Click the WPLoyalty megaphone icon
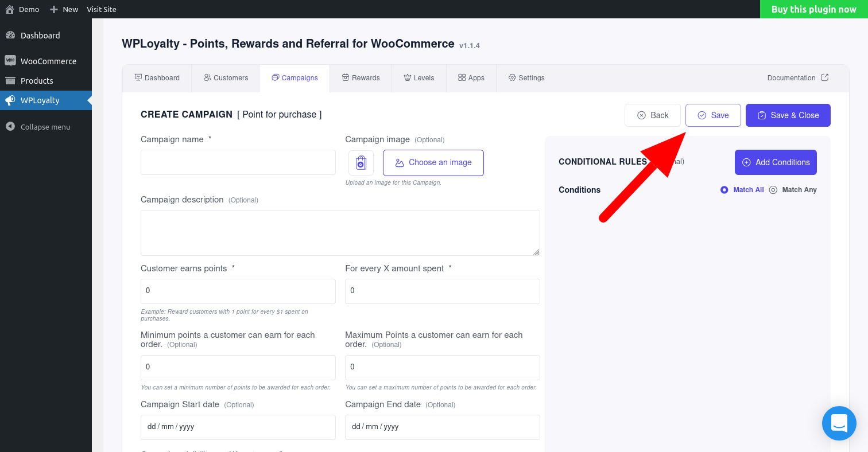Screen dimensions: 868x452 [10, 100]
